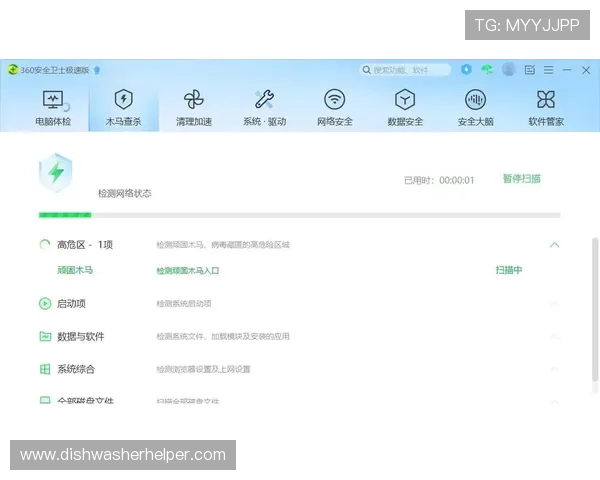Click the lightning shield scan logo

click(x=56, y=173)
